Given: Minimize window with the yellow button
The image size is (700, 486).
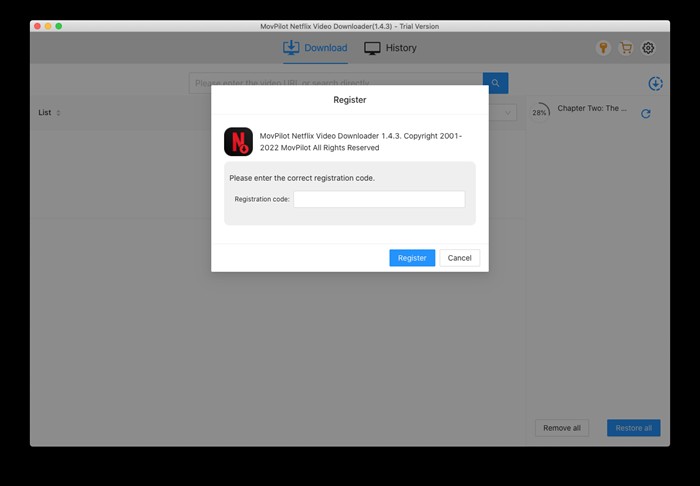Looking at the screenshot, I should click(x=48, y=26).
